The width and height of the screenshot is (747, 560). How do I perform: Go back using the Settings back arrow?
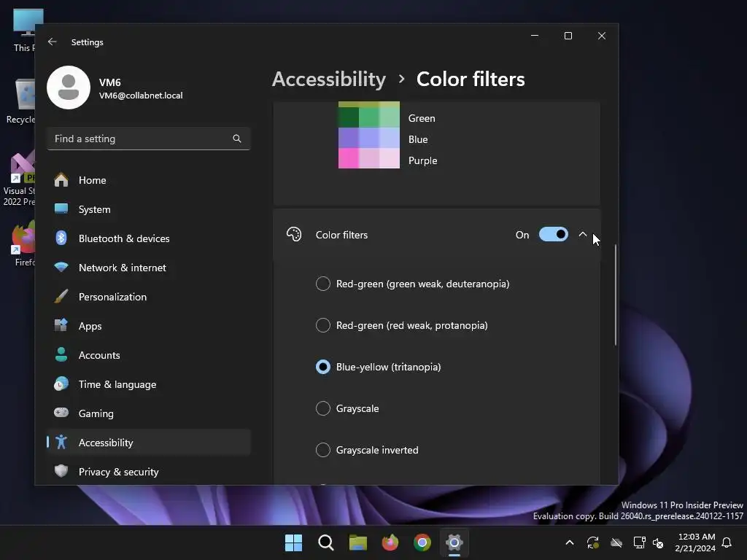pos(53,42)
